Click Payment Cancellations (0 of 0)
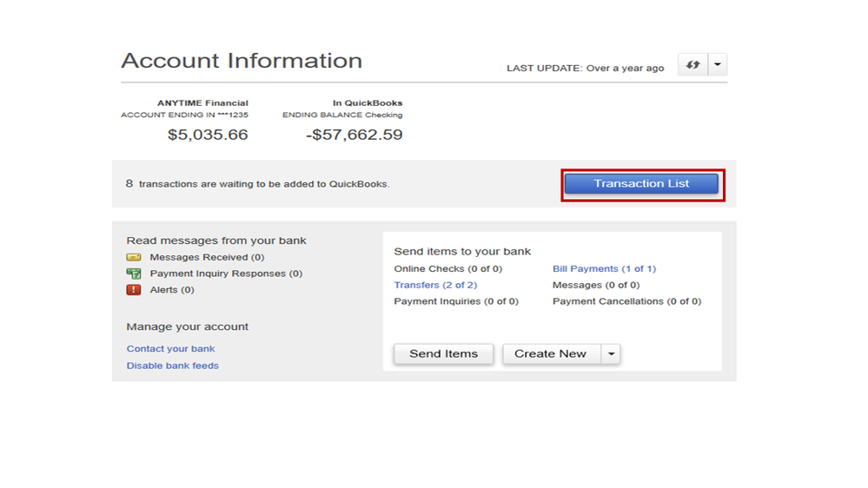This screenshot has width=868, height=488. click(626, 301)
